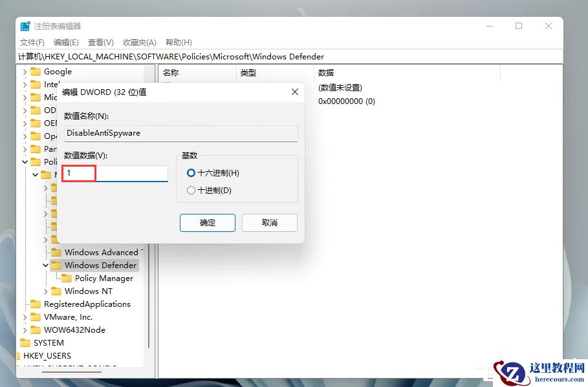Click the VMware, Inc. folder icon
Screen dimensions: 588x387
pos(36,317)
